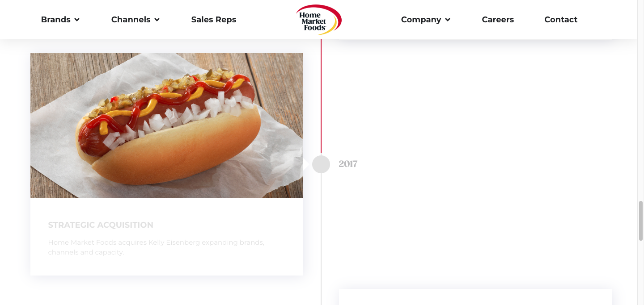Click the 2017 timeline circle marker
Image resolution: width=644 pixels, height=305 pixels.
321,164
